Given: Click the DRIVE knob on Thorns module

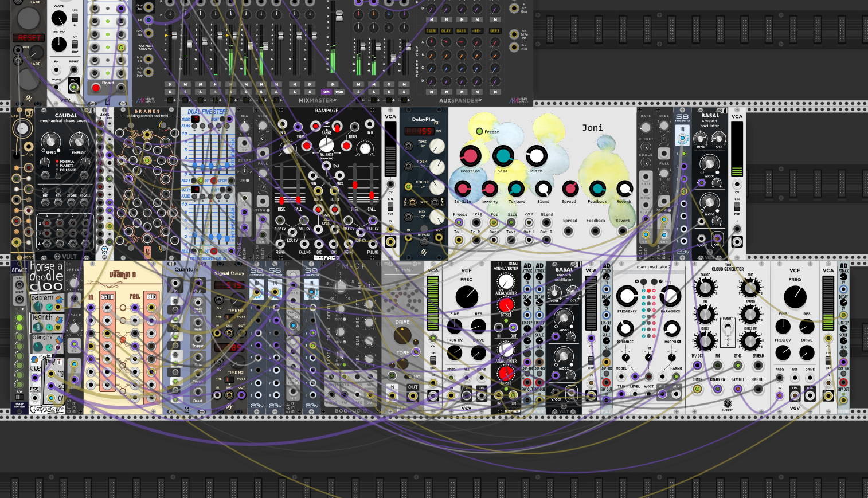Looking at the screenshot, I should [402, 336].
